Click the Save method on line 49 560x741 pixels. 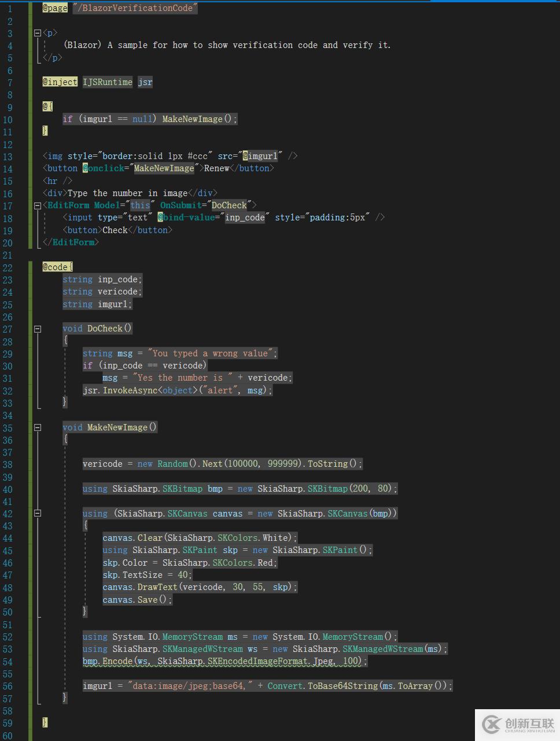[x=148, y=600]
